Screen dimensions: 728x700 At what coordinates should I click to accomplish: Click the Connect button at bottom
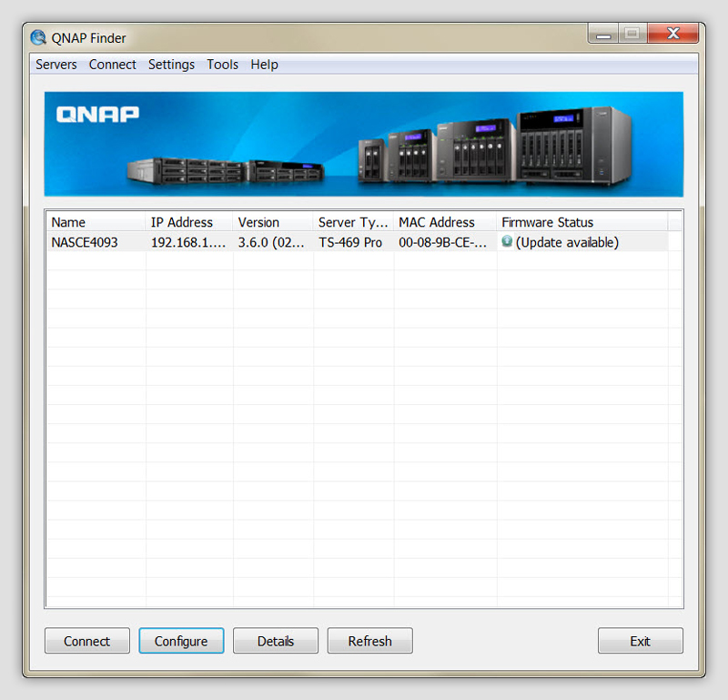[87, 641]
